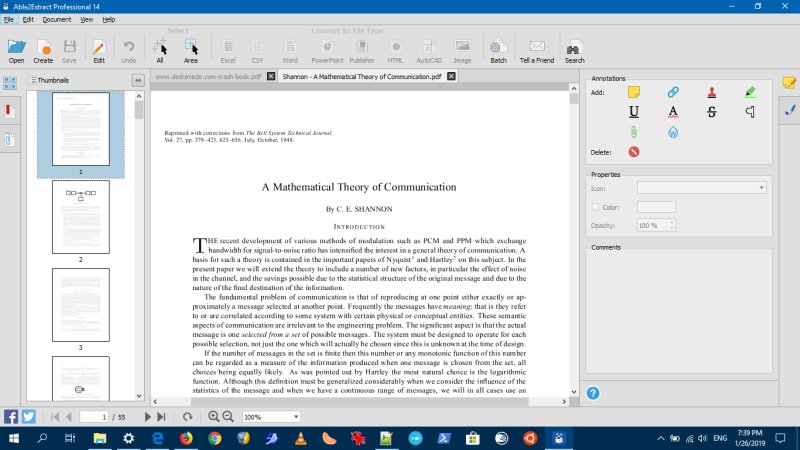Add a watermark annotation
800x450 pixels.
(x=673, y=132)
